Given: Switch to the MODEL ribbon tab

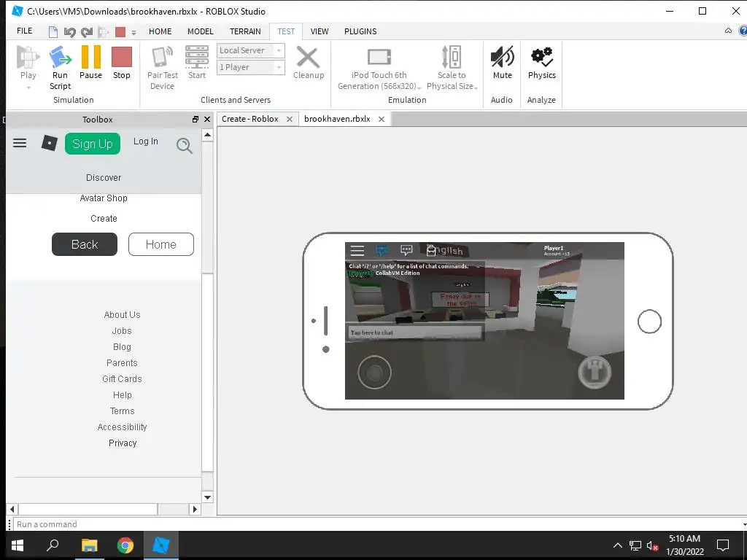Looking at the screenshot, I should click(200, 31).
